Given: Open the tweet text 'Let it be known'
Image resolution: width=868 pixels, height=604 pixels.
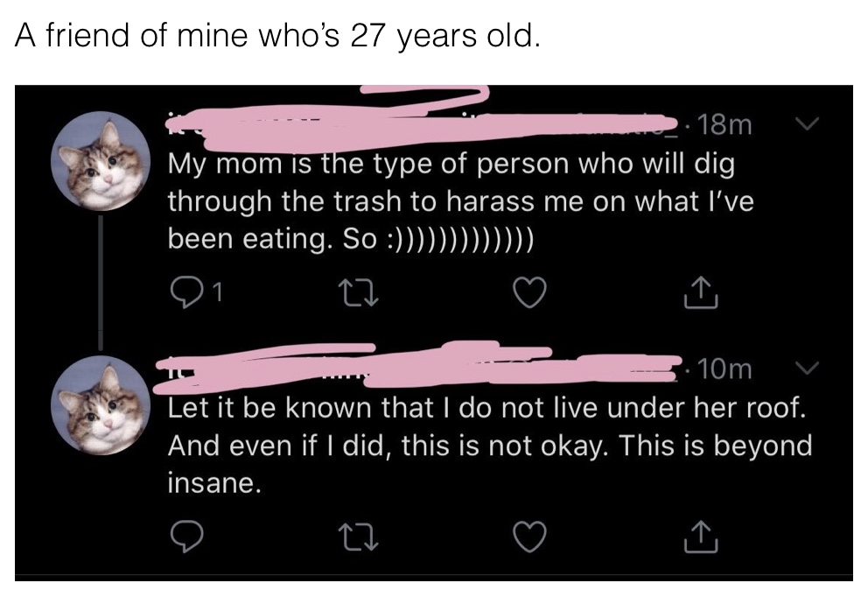Looking at the screenshot, I should 489,446.
